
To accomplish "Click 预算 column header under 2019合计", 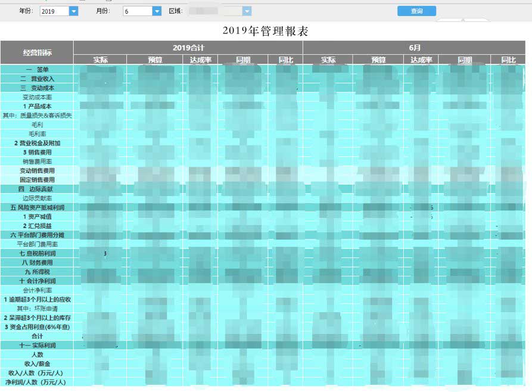I will point(155,60).
